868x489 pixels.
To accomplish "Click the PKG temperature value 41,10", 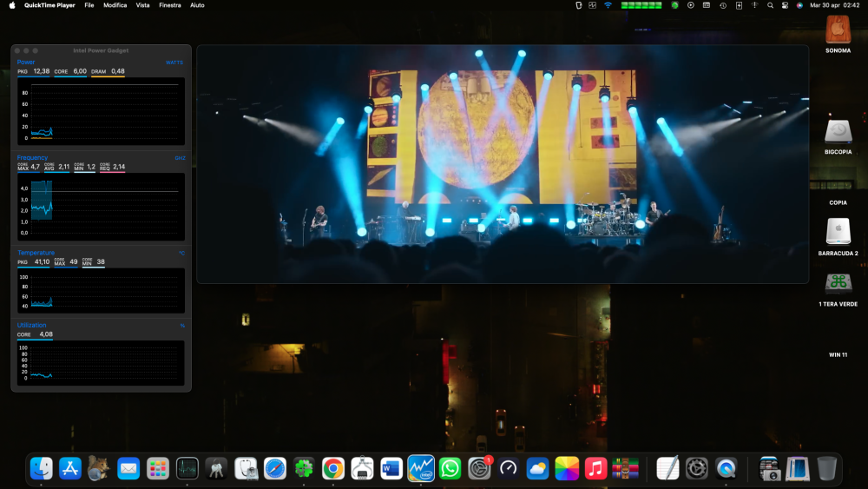I will point(42,262).
